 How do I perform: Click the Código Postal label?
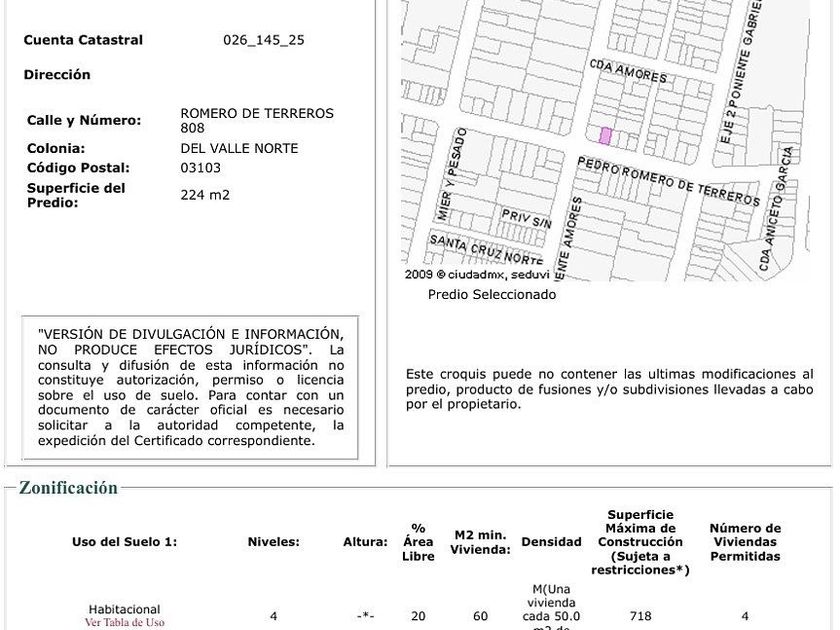click(78, 168)
